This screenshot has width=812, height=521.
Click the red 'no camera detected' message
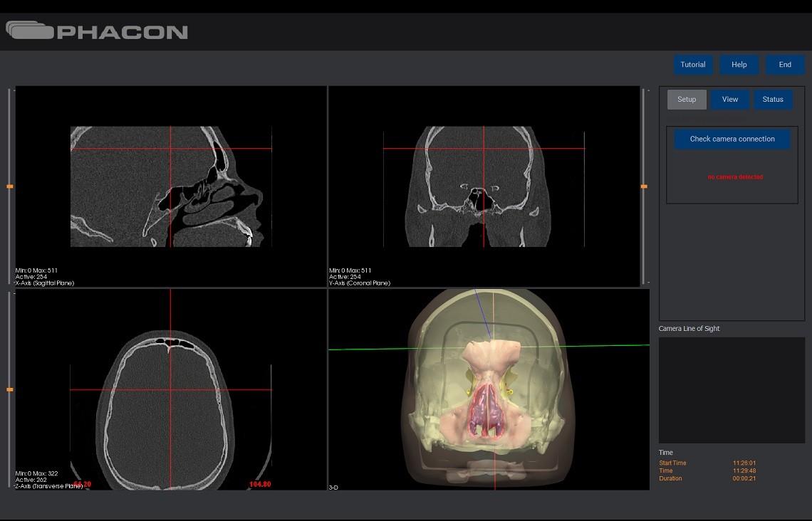tap(735, 177)
